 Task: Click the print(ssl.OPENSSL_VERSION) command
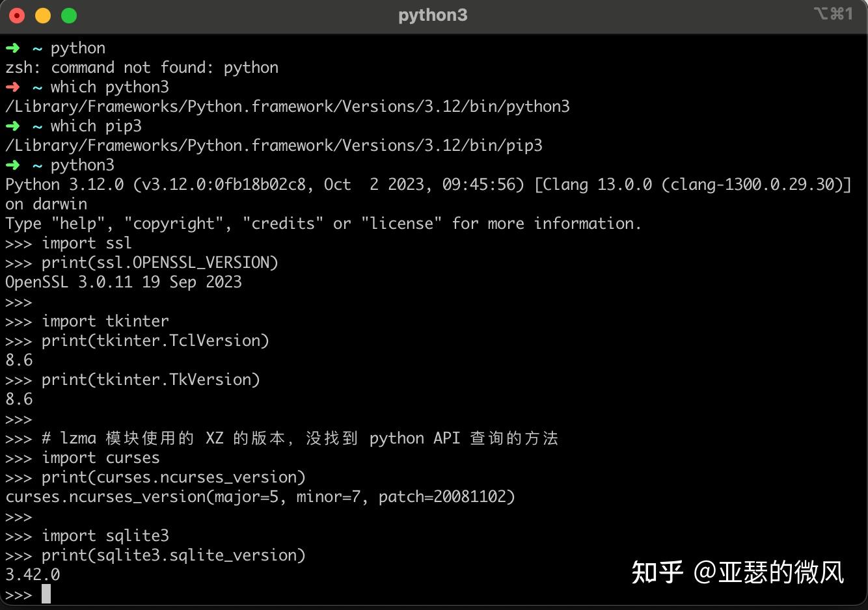[x=159, y=263]
